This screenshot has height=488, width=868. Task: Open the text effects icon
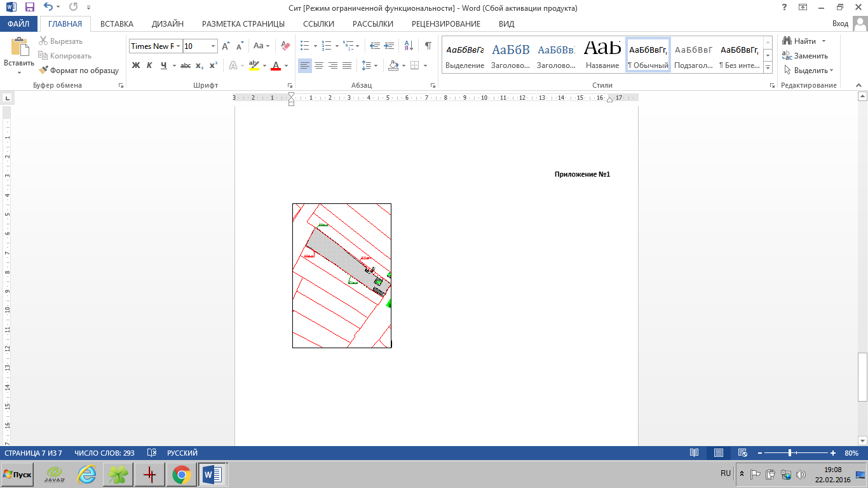pos(233,65)
